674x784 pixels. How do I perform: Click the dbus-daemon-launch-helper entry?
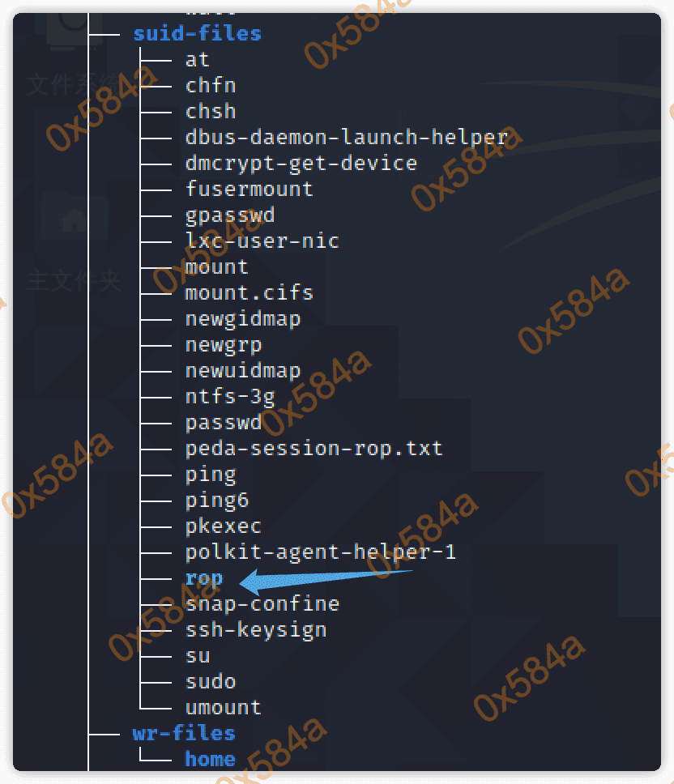346,138
